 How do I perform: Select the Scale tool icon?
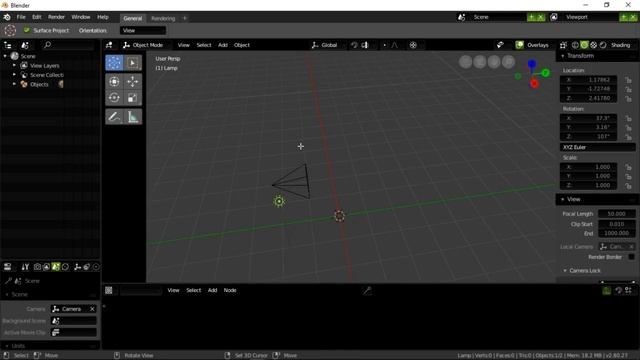coord(132,98)
